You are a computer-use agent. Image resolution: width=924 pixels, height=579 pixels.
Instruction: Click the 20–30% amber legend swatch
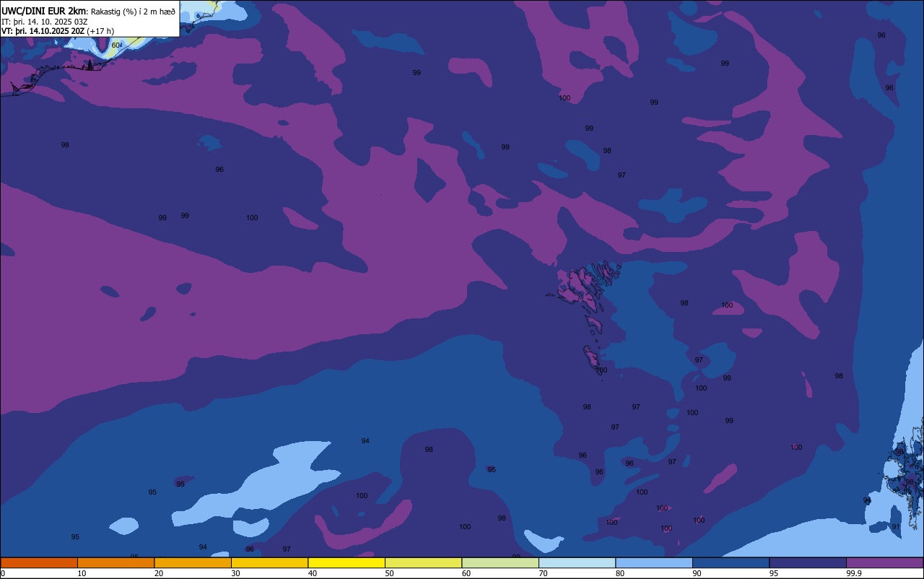[193, 562]
